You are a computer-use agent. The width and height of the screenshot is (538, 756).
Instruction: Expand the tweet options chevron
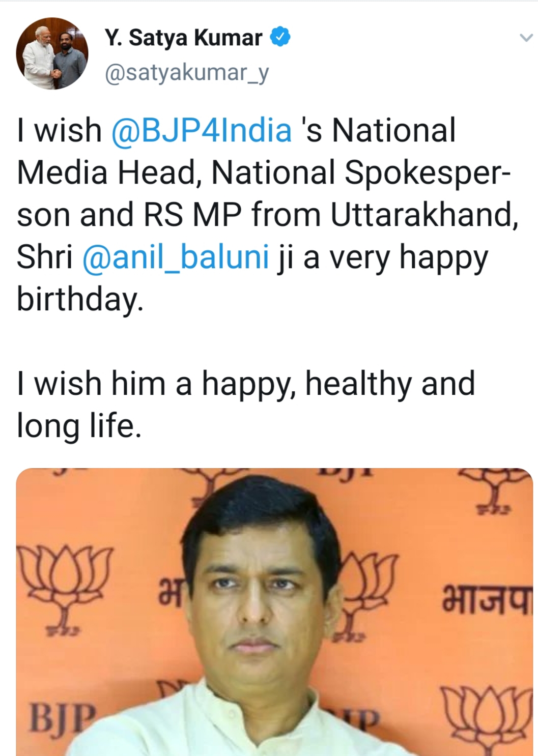[x=526, y=38]
